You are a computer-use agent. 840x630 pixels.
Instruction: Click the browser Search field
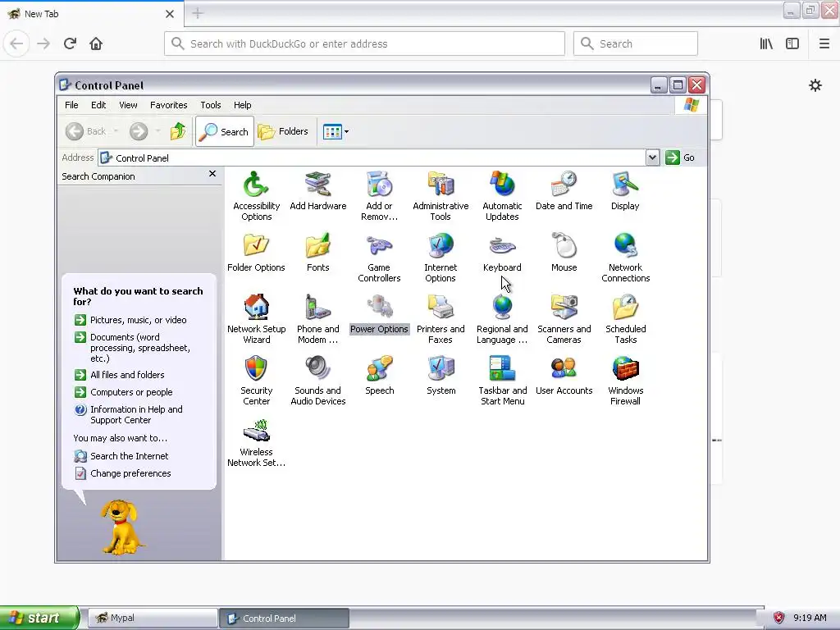tap(636, 43)
